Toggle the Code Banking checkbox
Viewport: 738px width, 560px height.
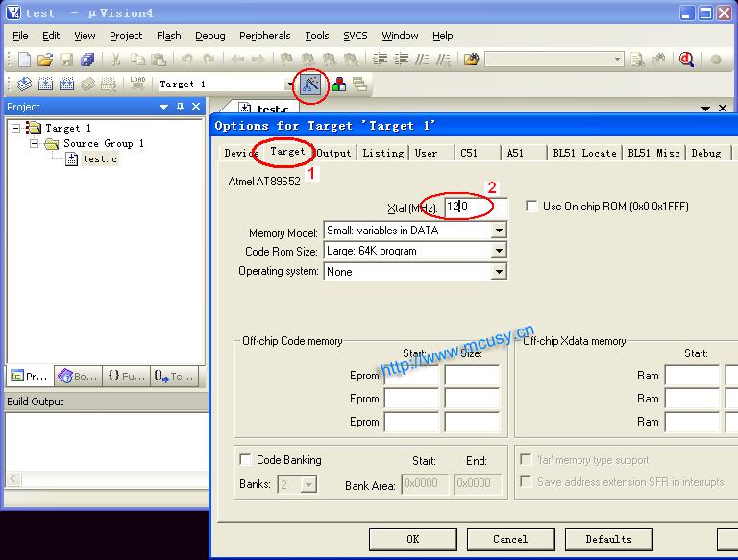[x=245, y=459]
